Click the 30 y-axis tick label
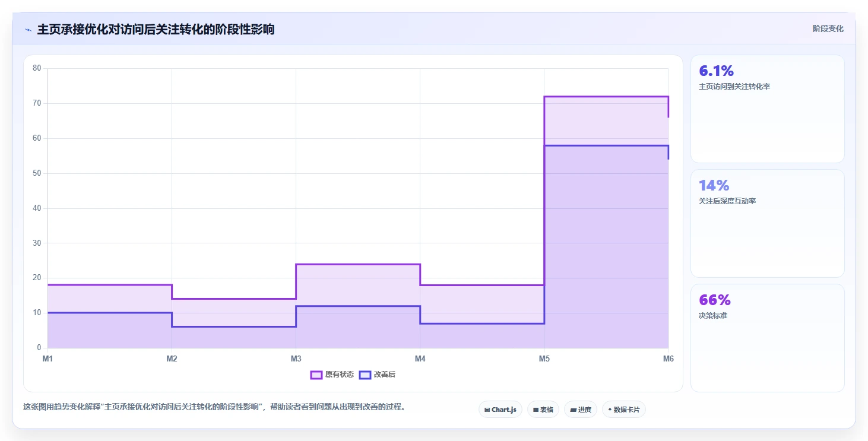Viewport: 868px width, 441px height. 37,243
